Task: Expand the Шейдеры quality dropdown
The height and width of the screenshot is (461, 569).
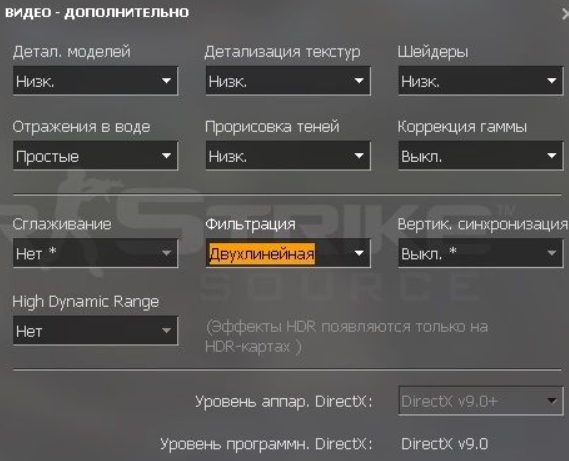Action: 480,81
